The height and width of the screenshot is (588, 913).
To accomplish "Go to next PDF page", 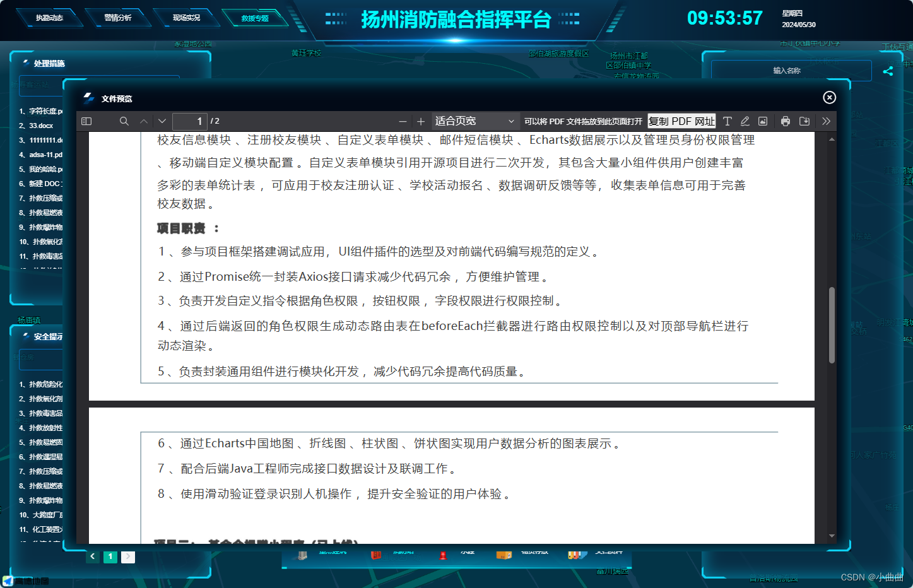I will coord(162,121).
